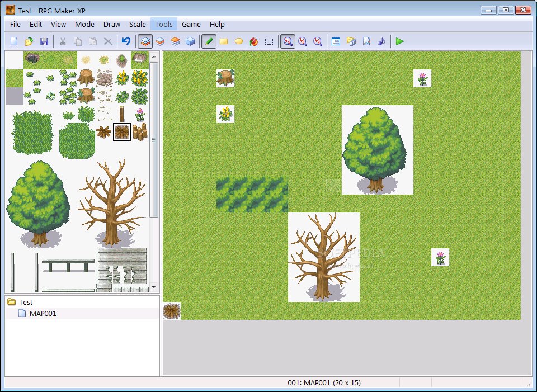Start Playtest with the green play button
This screenshot has width=537, height=392.
[x=399, y=41]
